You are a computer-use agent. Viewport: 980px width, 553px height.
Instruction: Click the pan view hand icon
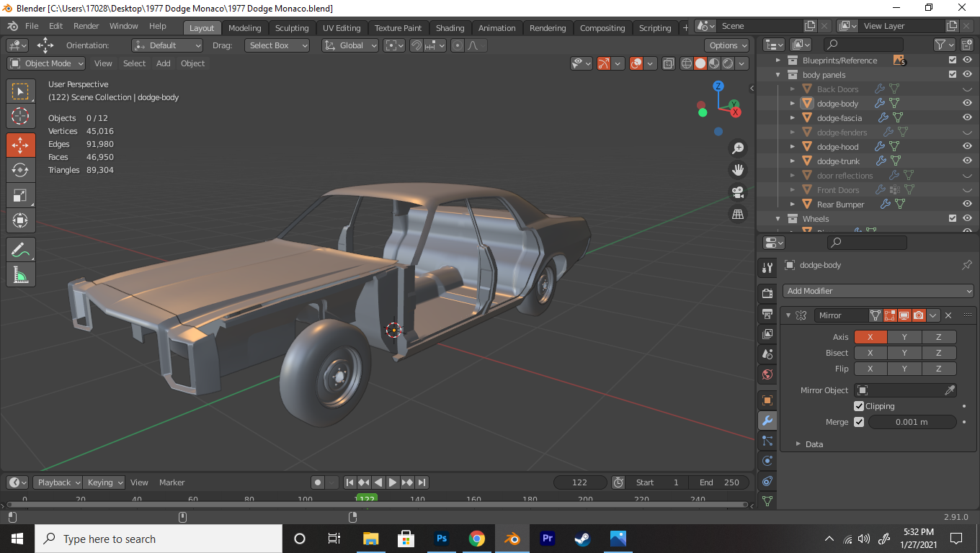(737, 170)
